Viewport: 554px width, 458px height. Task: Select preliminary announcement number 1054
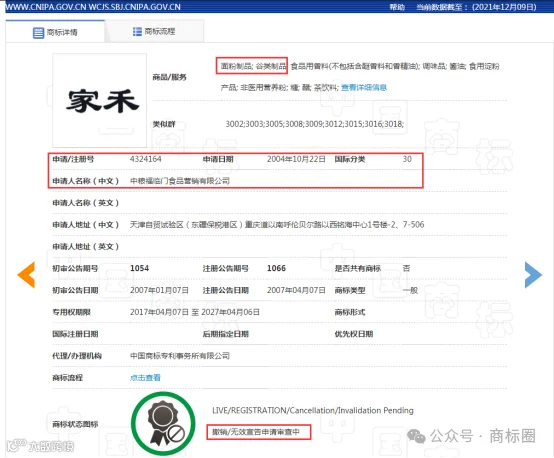click(140, 268)
